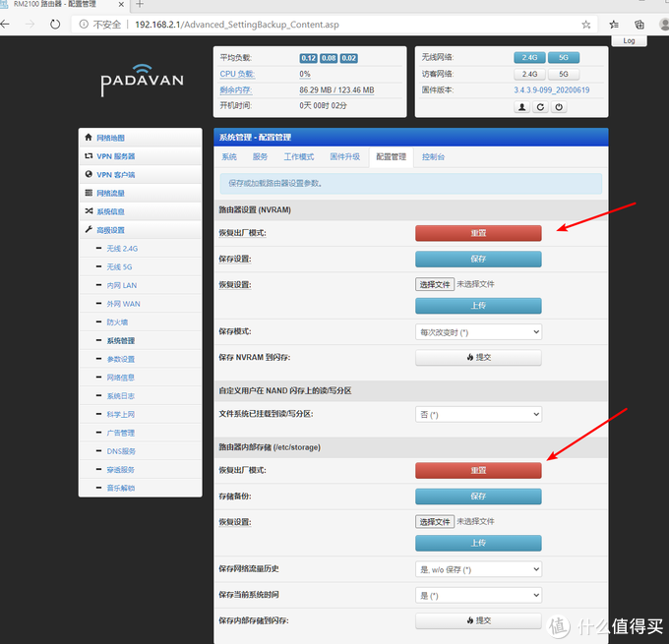Open VPN 客户端 in the sidebar

pos(115,174)
